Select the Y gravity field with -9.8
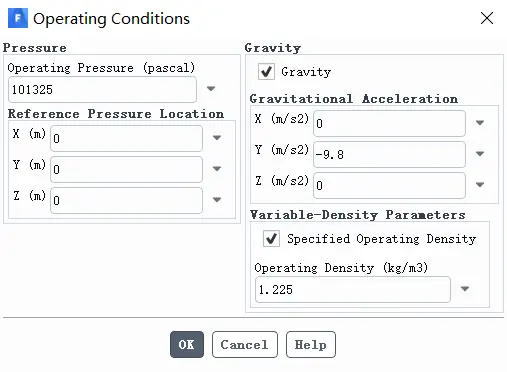Image resolution: width=507 pixels, height=372 pixels. [x=389, y=154]
